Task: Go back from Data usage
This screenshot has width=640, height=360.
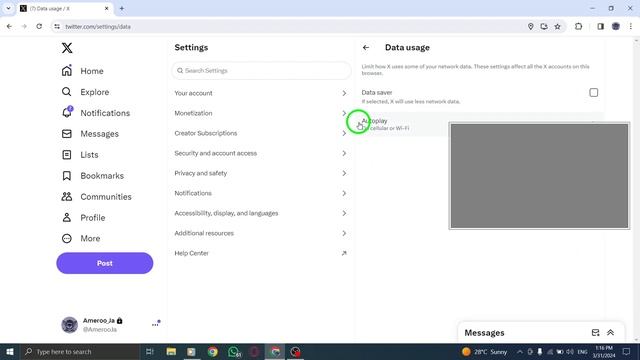Action: point(366,48)
